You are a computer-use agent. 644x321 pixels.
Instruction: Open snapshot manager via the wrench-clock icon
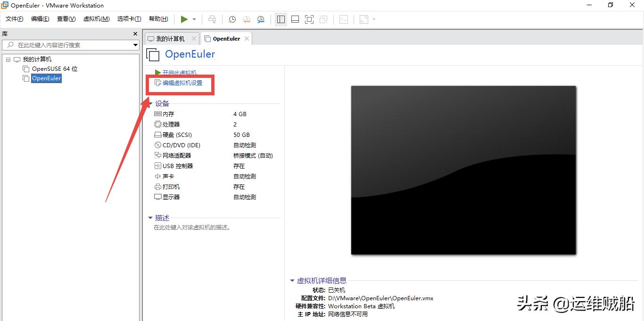(x=261, y=19)
